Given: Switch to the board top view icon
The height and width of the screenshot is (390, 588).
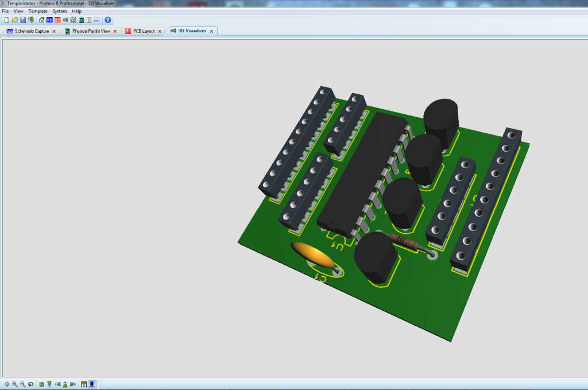Looking at the screenshot, I should [x=41, y=384].
